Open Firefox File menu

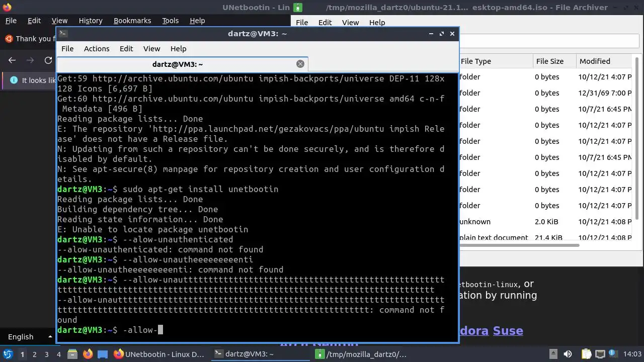pyautogui.click(x=11, y=21)
